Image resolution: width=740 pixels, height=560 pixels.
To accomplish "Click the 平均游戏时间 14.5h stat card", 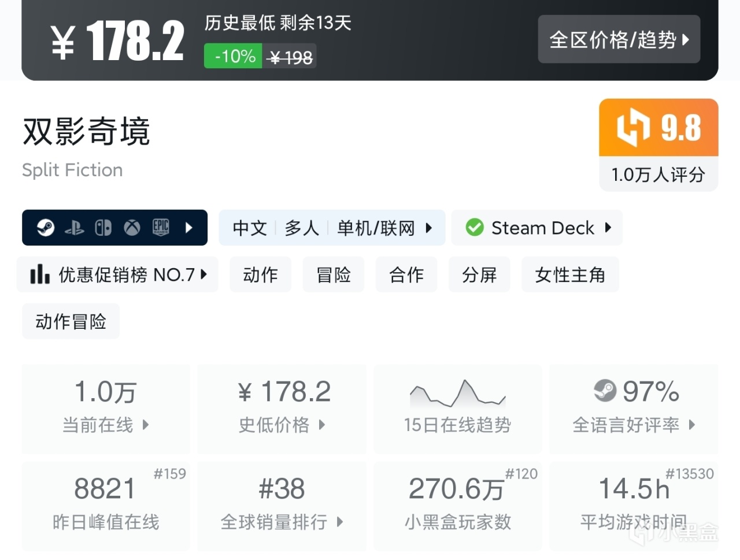I will point(634,506).
